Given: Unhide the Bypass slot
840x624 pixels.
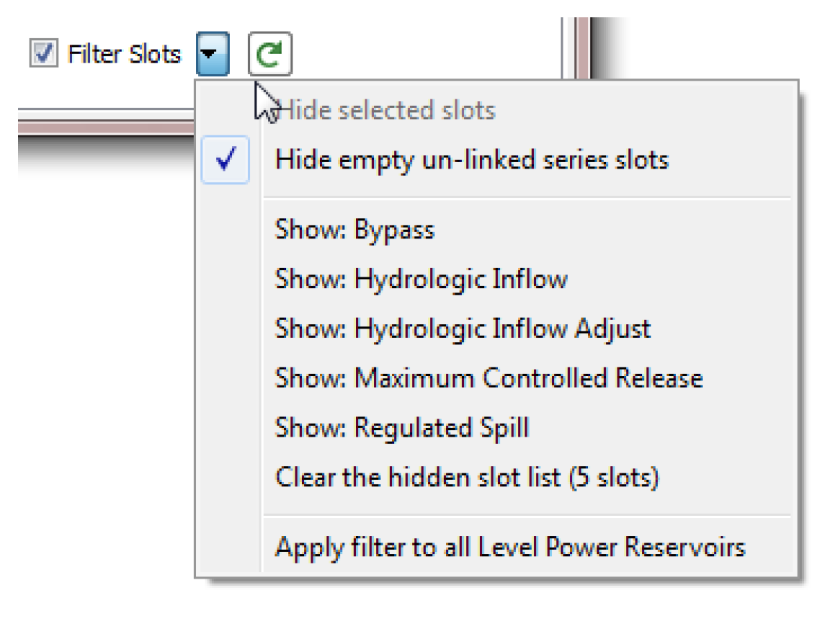Looking at the screenshot, I should pyautogui.click(x=354, y=230).
